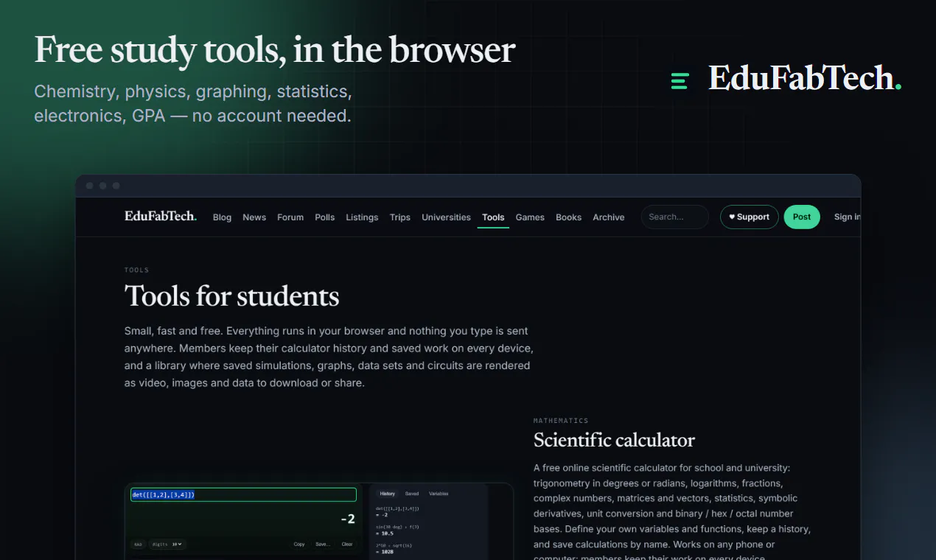
Task: Open the Polls page
Action: 324,217
